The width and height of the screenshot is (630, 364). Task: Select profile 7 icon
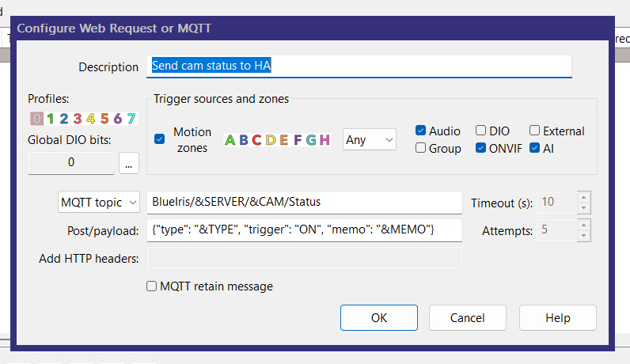(x=131, y=119)
